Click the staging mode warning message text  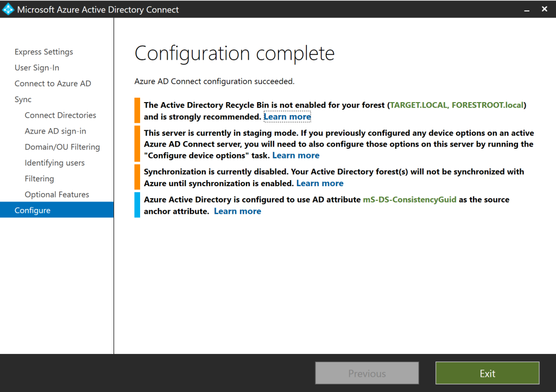[339, 144]
